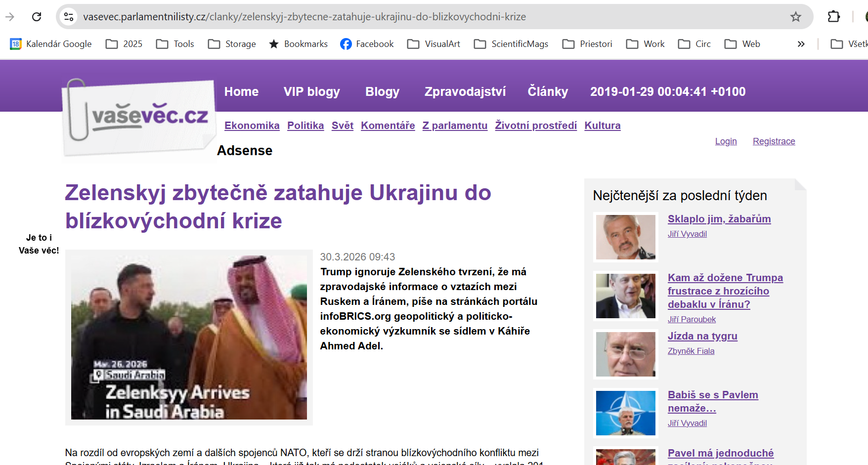868x465 pixels.
Task: Open the Facebook bookmark
Action: pos(367,44)
